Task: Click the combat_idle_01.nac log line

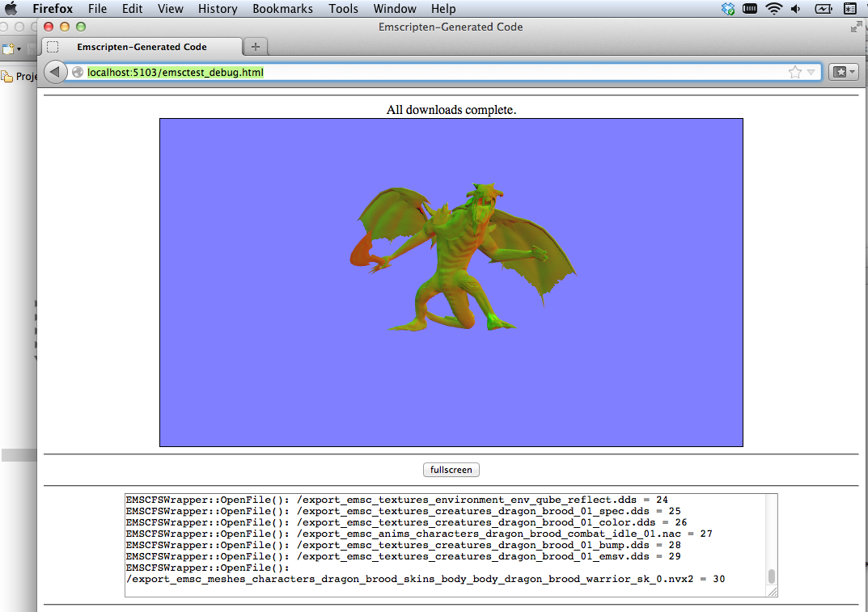Action: (419, 534)
